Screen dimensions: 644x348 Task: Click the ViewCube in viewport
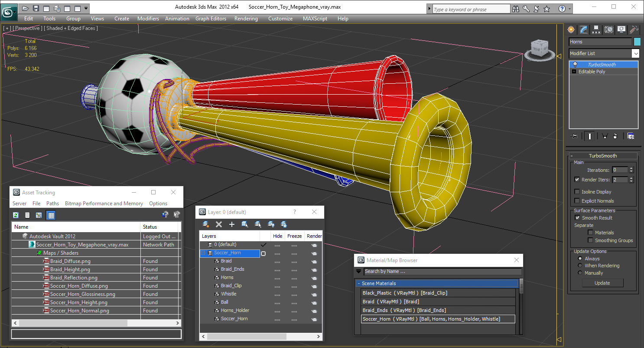[x=540, y=49]
